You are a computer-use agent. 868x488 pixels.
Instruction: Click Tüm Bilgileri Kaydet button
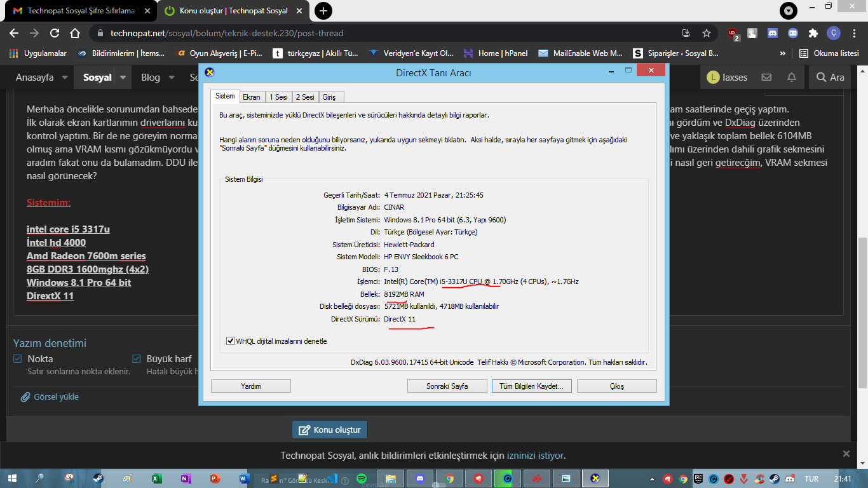[x=532, y=386]
